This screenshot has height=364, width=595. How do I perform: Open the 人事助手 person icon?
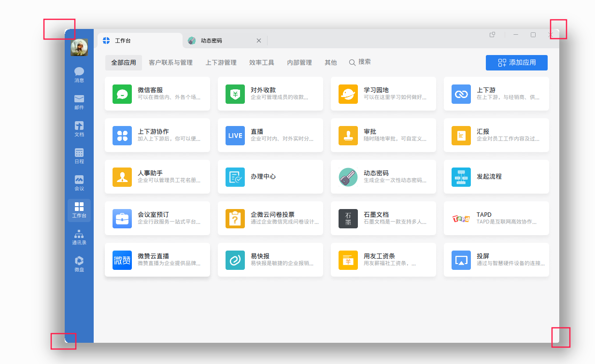pos(122,177)
